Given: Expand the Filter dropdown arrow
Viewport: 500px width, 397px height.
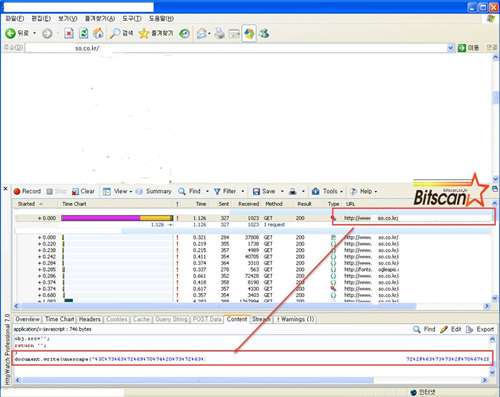Looking at the screenshot, I should tap(243, 191).
